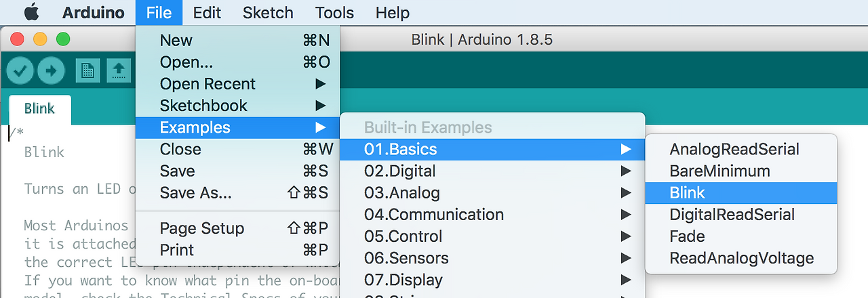Click the New sketch document toolbar icon
This screenshot has width=868, height=298.
[x=88, y=70]
